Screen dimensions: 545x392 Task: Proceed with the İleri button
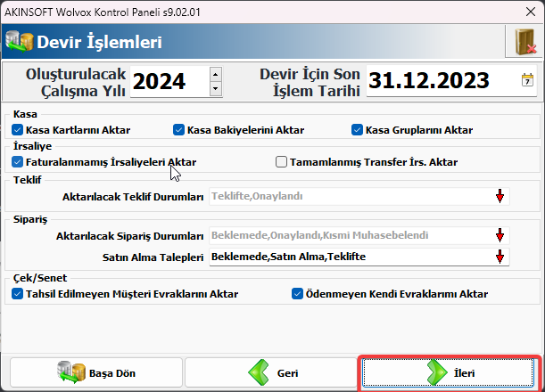tap(448, 372)
